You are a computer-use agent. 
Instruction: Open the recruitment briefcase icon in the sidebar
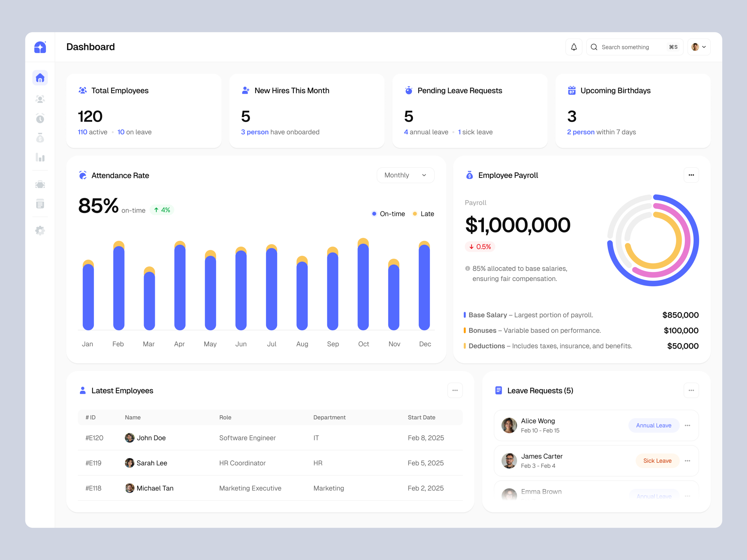40,184
